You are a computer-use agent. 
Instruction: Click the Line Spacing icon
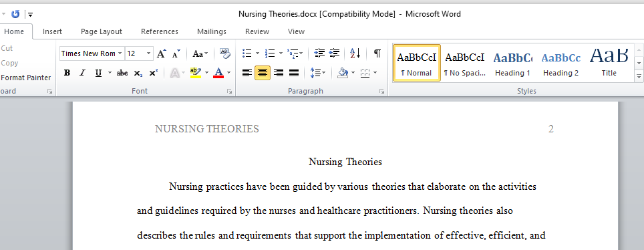315,73
